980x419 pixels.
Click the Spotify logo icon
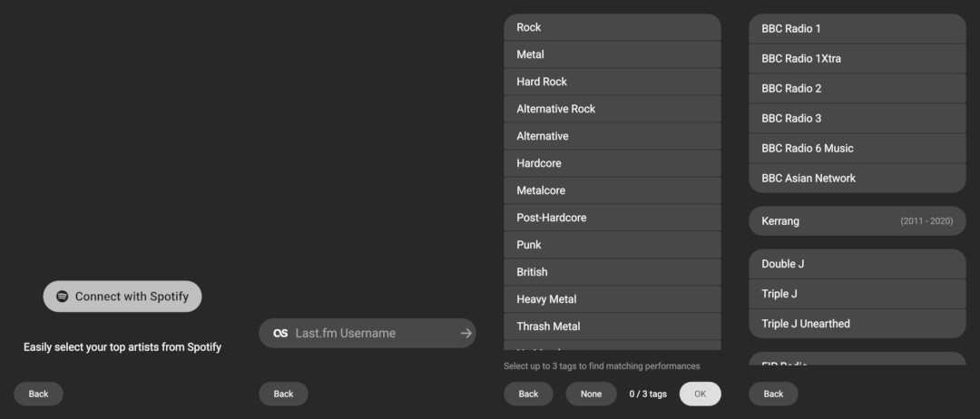coord(62,297)
